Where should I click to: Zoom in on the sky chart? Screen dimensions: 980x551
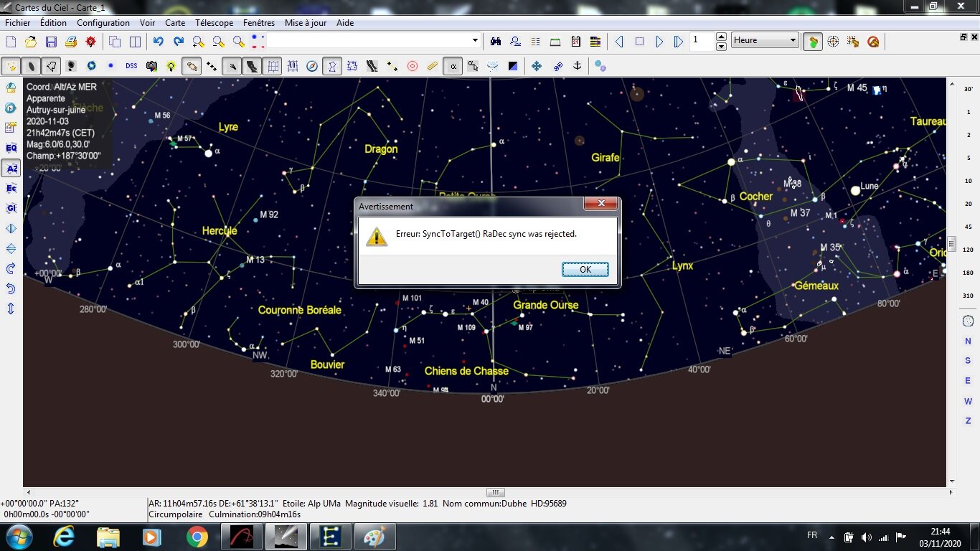click(199, 42)
